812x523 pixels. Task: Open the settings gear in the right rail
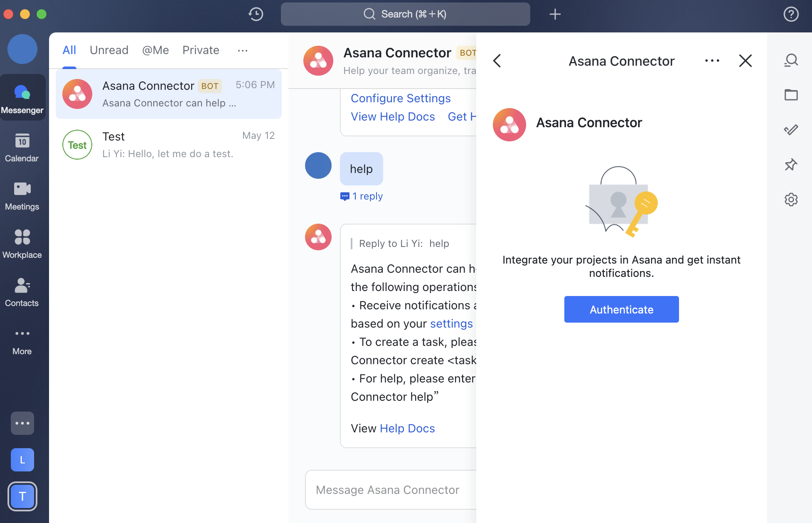click(x=791, y=200)
